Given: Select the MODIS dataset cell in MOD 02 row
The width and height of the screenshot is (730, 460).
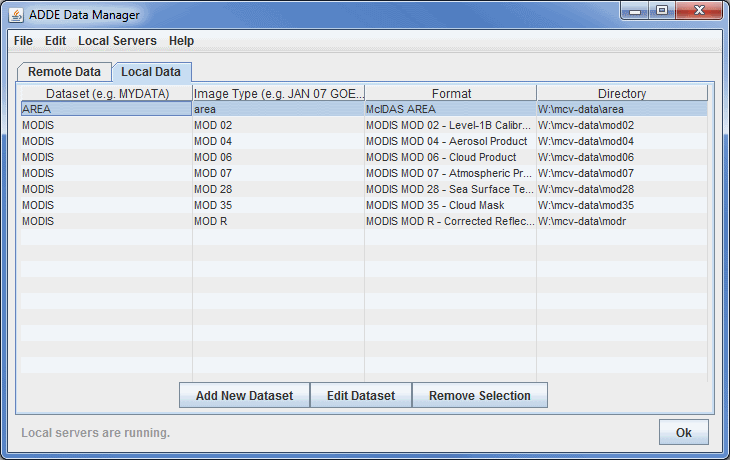Looking at the screenshot, I should coord(107,125).
